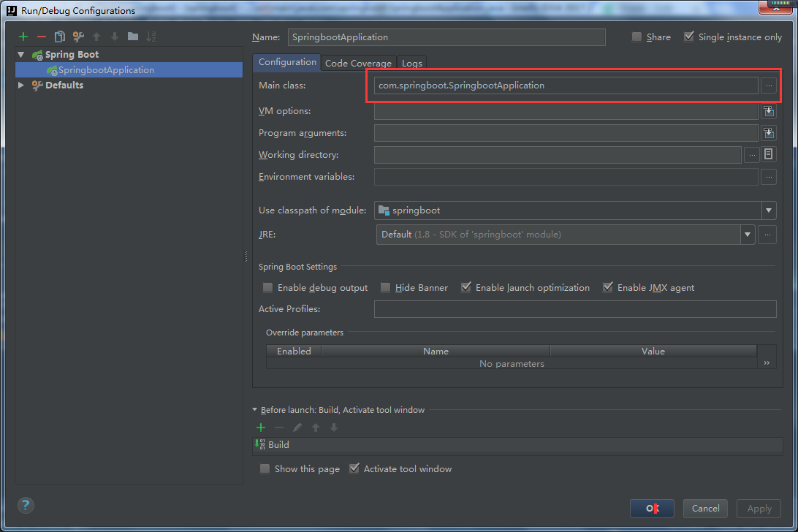Switch to the Code Coverage tab
Screen dimensions: 798x532
(358, 63)
